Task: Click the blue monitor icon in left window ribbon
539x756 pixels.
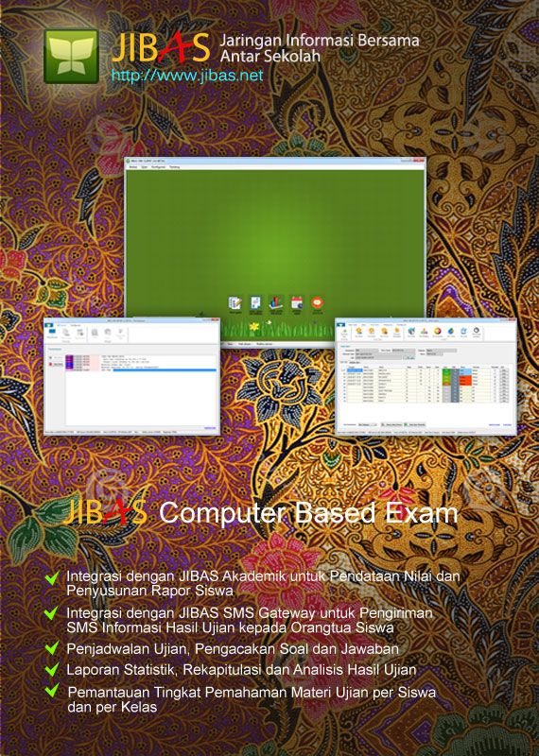Action: (x=52, y=332)
